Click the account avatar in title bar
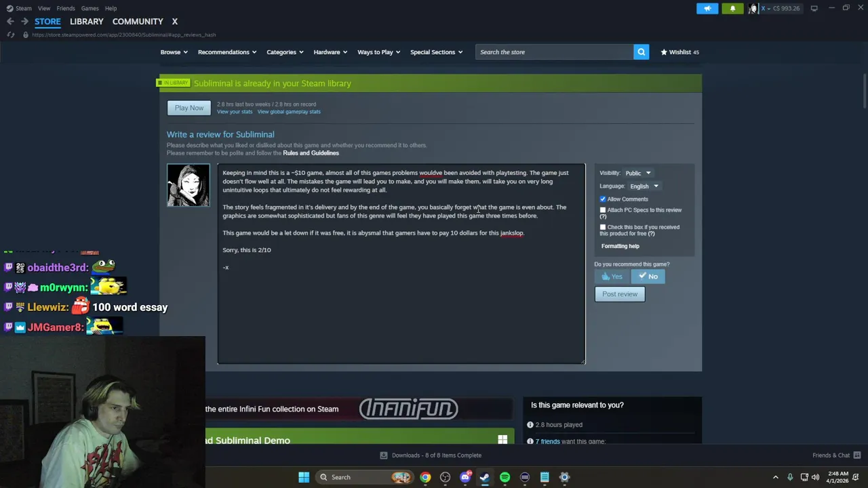 [x=753, y=8]
